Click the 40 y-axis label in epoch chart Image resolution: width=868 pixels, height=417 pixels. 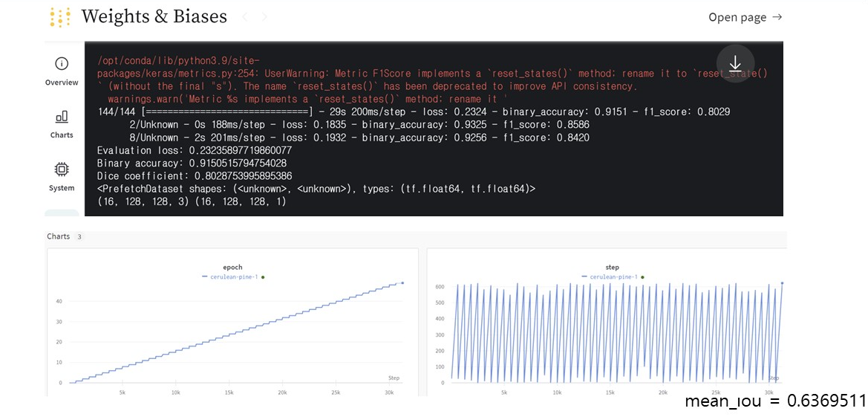58,301
